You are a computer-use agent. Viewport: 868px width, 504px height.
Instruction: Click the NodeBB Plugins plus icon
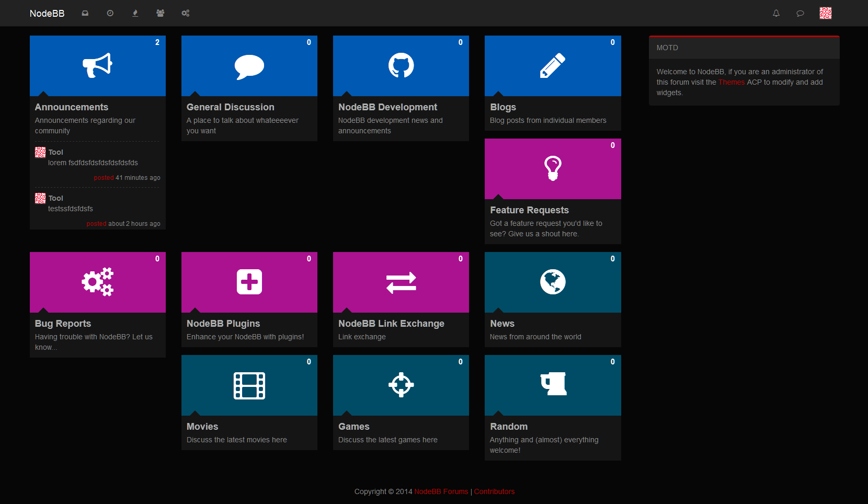click(249, 282)
